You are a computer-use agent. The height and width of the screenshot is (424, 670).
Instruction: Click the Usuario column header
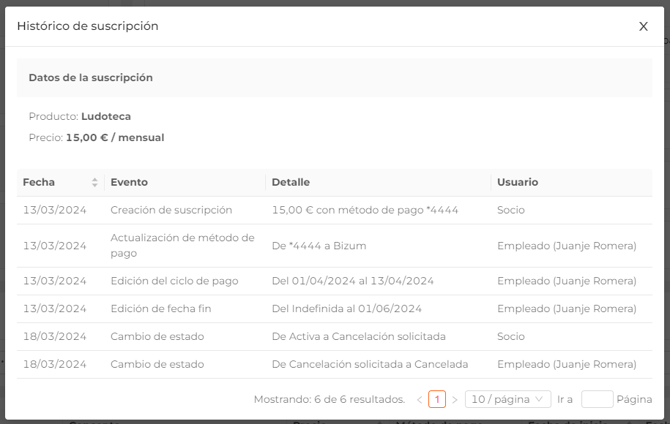(x=517, y=182)
